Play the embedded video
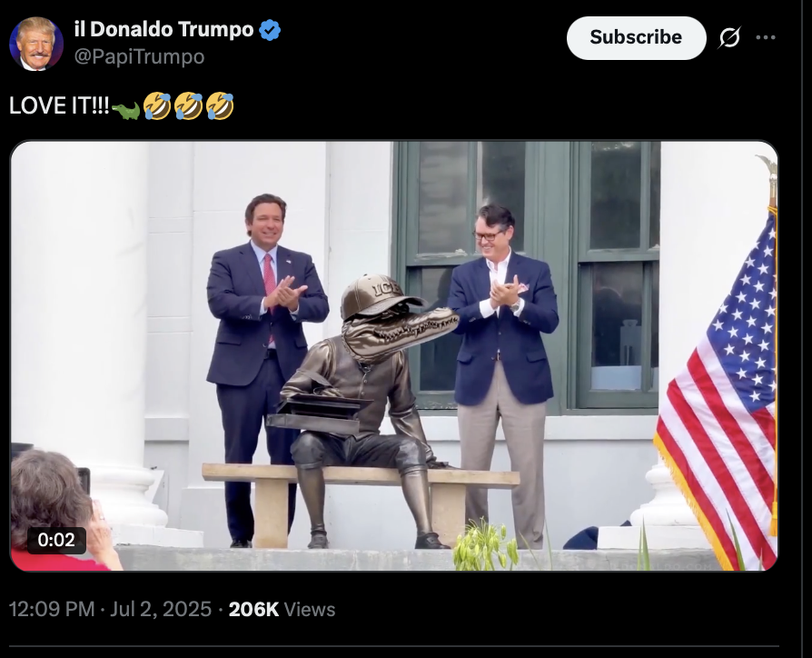 point(393,355)
